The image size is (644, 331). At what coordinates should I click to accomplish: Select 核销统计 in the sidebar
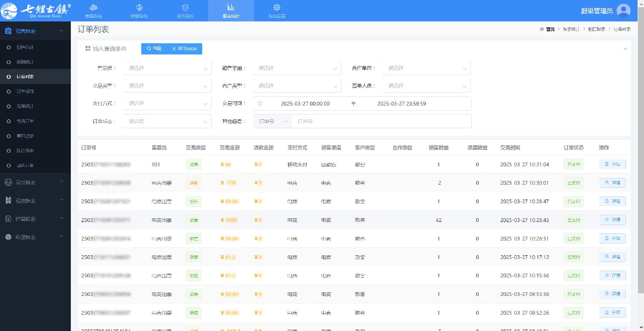(25, 62)
